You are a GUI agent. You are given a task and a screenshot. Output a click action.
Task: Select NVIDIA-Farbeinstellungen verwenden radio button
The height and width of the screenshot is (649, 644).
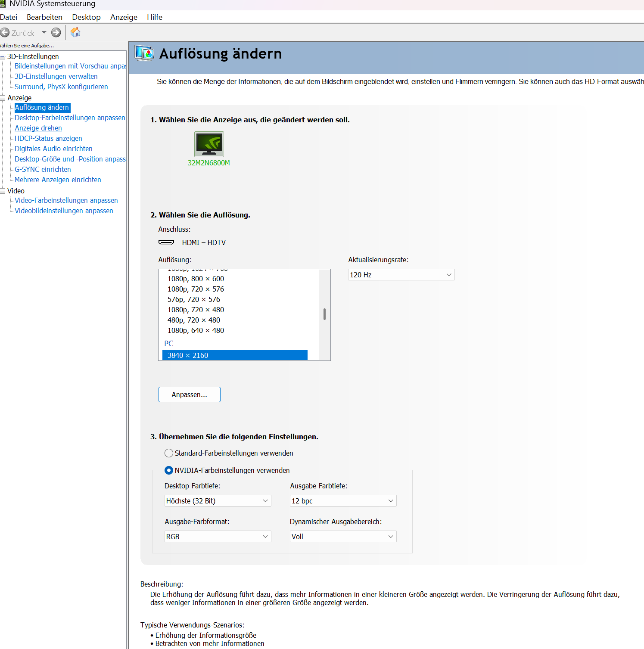point(169,470)
